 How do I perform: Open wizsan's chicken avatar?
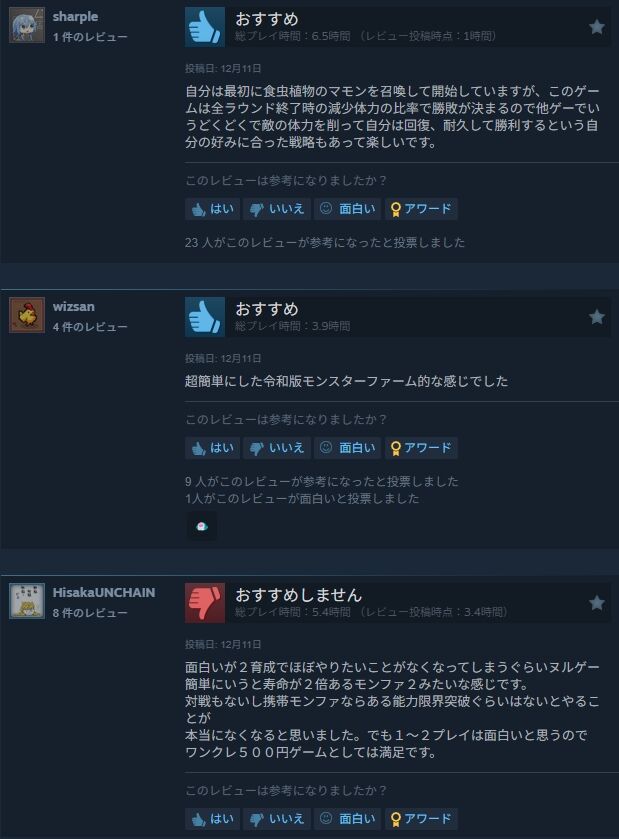(27, 315)
